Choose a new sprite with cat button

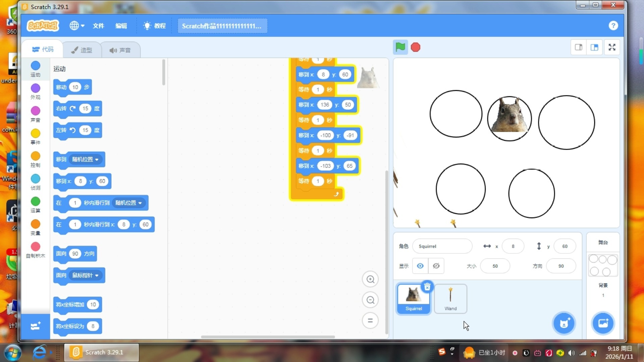click(564, 323)
